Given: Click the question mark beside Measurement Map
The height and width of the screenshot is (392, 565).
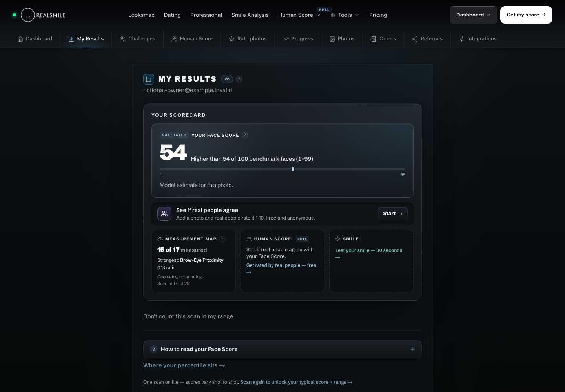Looking at the screenshot, I should coord(222,239).
